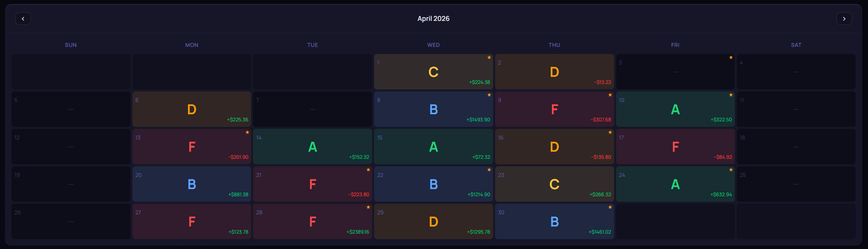The height and width of the screenshot is (249, 868).
Task: Open April 29 graded D
Action: 434,221
